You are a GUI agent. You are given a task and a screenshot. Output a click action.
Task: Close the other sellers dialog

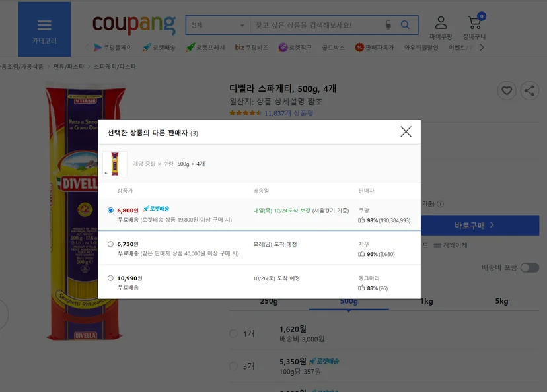click(406, 132)
